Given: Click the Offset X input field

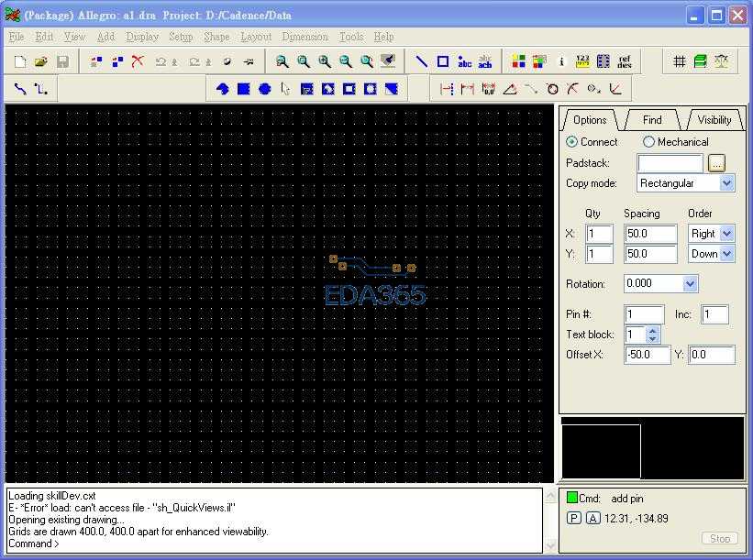Looking at the screenshot, I should [x=647, y=355].
